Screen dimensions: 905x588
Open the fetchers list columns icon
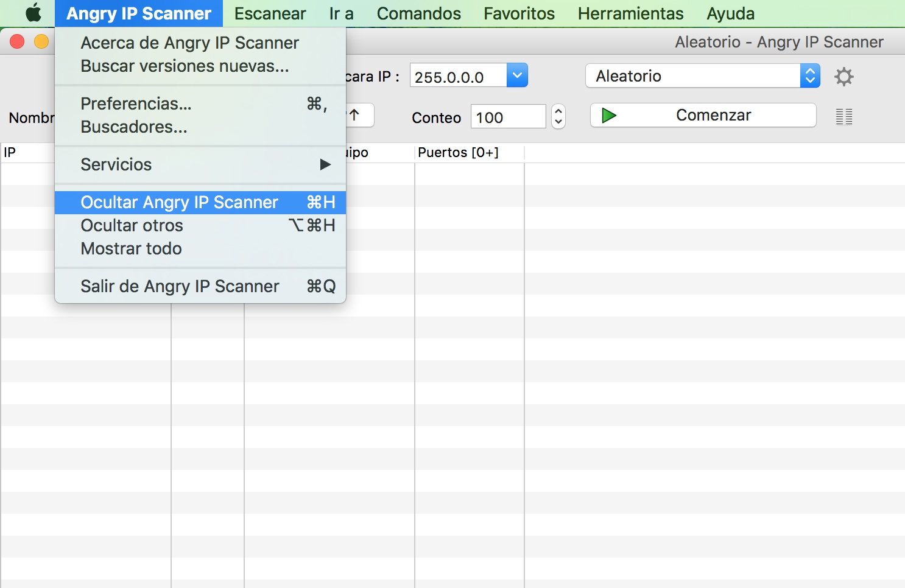click(844, 116)
